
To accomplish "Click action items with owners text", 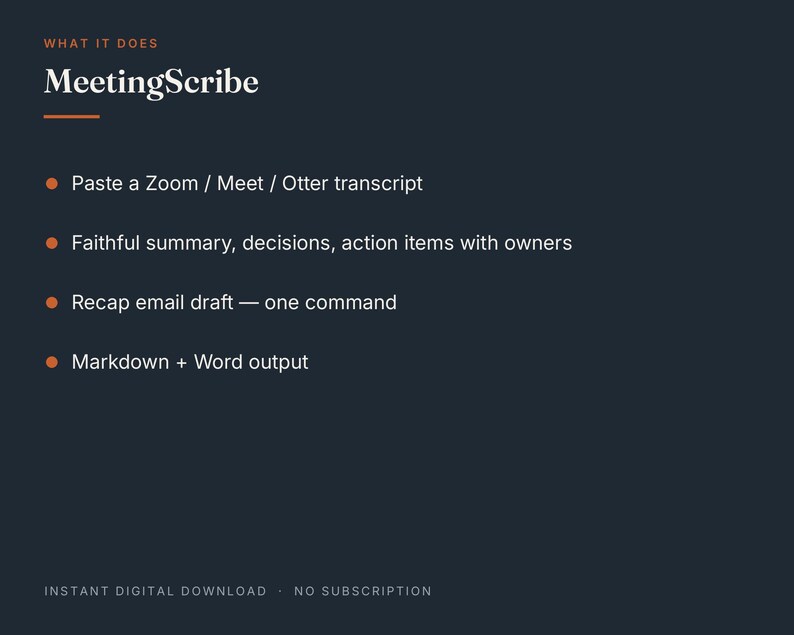I will (457, 243).
